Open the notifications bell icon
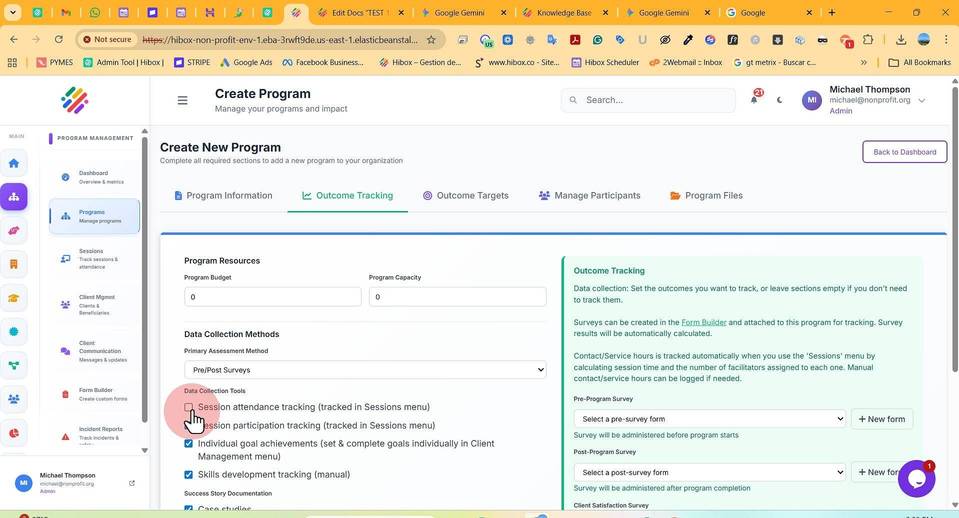Viewport: 959px width, 518px height. pos(754,100)
